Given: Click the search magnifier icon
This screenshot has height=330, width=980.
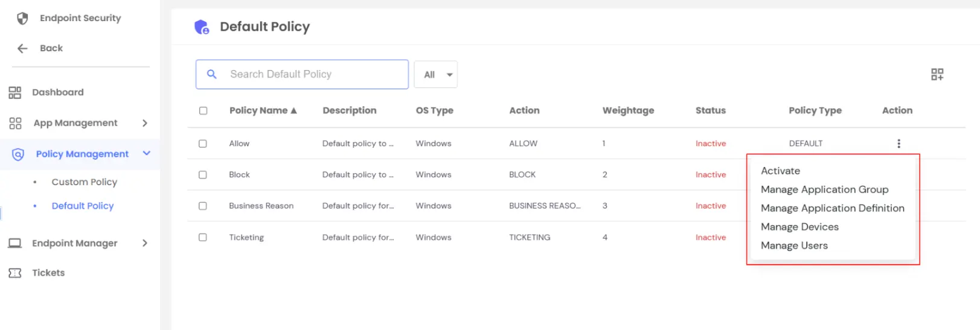Looking at the screenshot, I should 212,74.
